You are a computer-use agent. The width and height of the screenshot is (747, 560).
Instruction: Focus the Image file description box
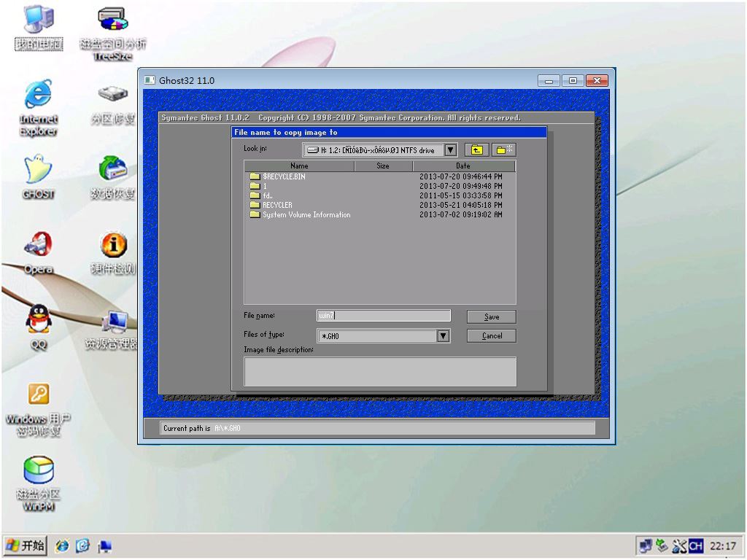[x=380, y=371]
